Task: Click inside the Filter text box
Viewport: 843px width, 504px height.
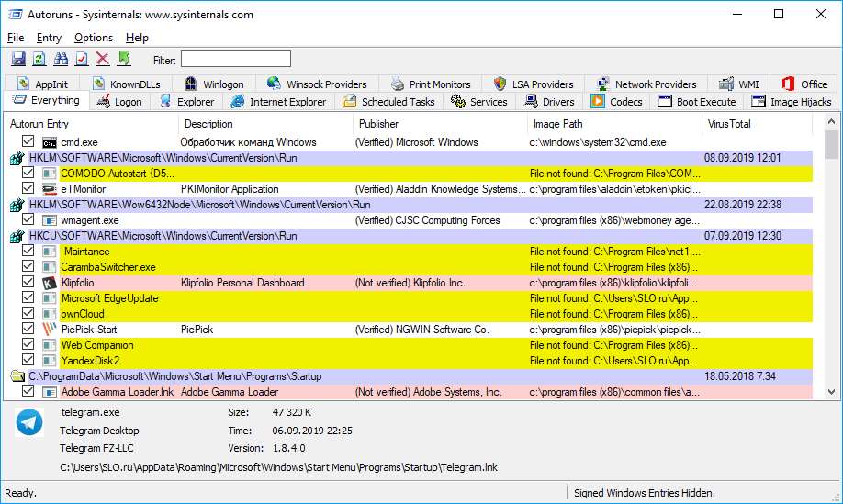Action: 235,59
